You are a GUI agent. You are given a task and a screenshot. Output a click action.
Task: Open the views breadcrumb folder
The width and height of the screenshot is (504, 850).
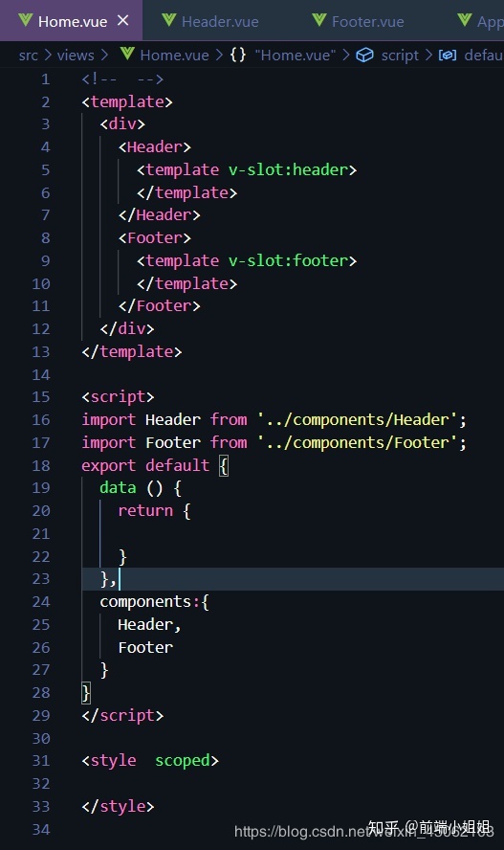pos(76,56)
